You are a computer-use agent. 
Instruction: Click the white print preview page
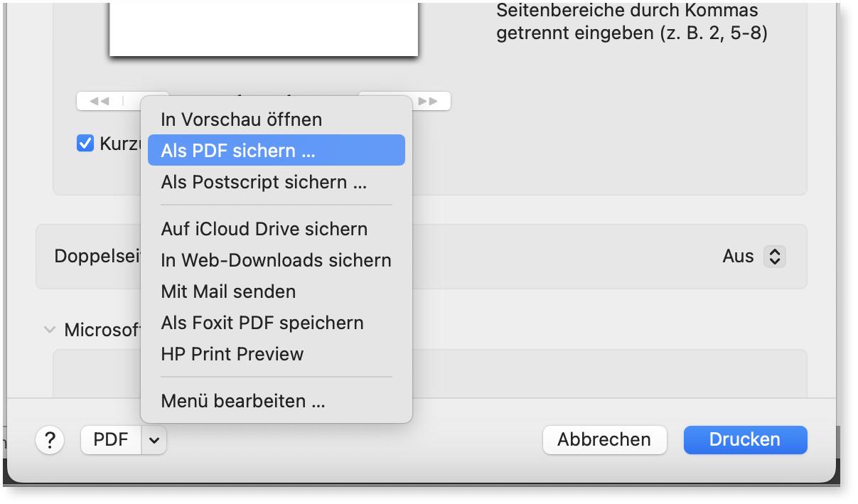click(263, 28)
